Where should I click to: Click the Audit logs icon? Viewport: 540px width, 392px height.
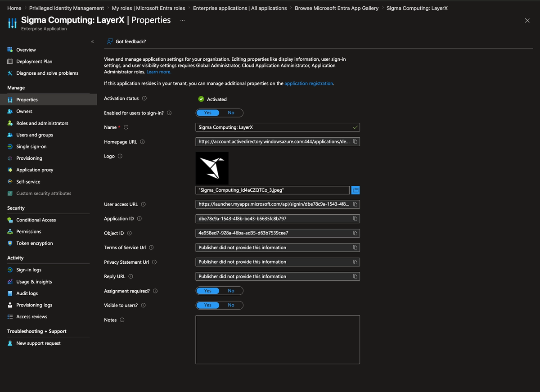pyautogui.click(x=10, y=293)
